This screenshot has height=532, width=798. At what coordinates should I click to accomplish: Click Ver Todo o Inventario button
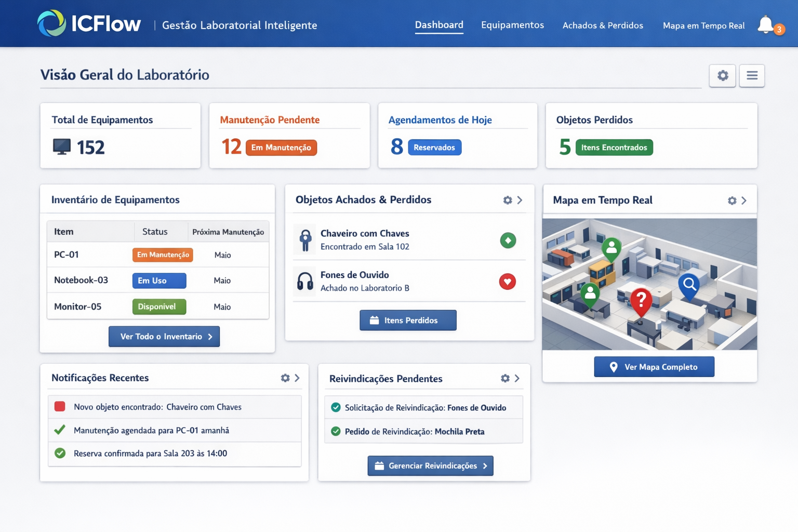tap(164, 337)
